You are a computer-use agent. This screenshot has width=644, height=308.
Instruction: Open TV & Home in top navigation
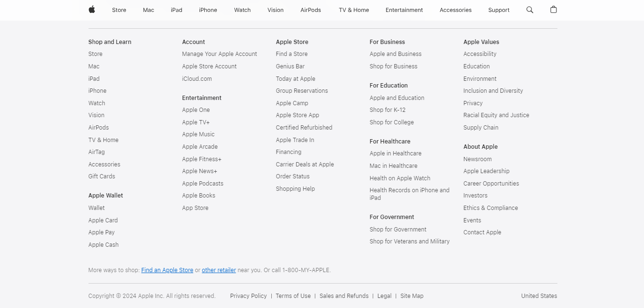click(354, 10)
